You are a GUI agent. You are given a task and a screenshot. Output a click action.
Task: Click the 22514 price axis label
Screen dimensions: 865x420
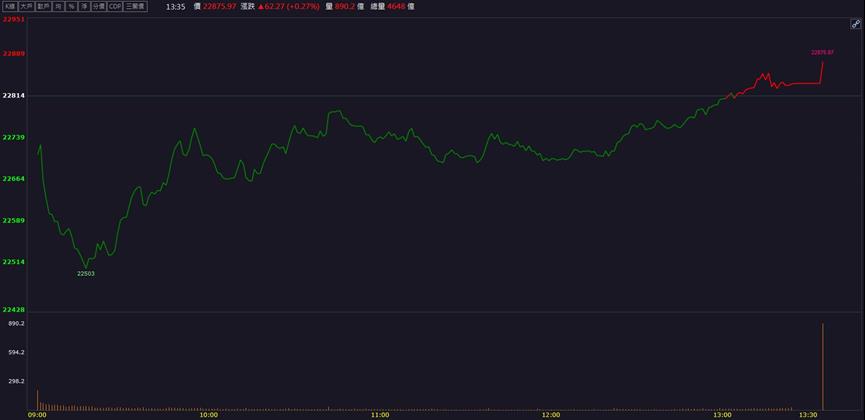pos(13,262)
